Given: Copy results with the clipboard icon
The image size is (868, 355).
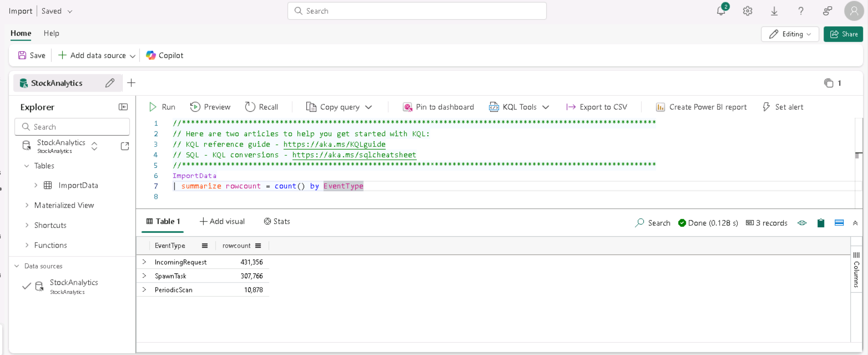Looking at the screenshot, I should pyautogui.click(x=820, y=223).
